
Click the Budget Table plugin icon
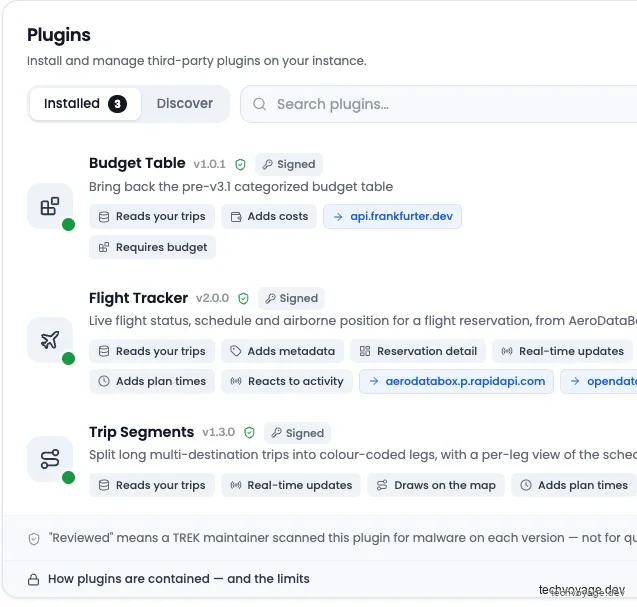pyautogui.click(x=50, y=206)
